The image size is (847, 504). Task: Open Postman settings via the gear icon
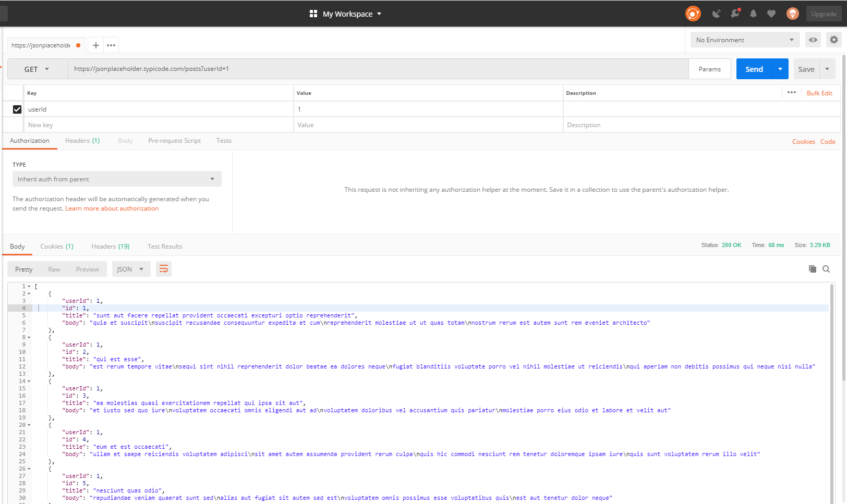click(833, 39)
